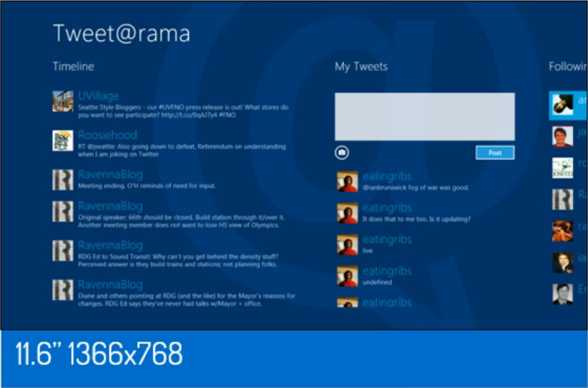Click the My Tweets section heading
588x388 pixels.
pos(361,66)
